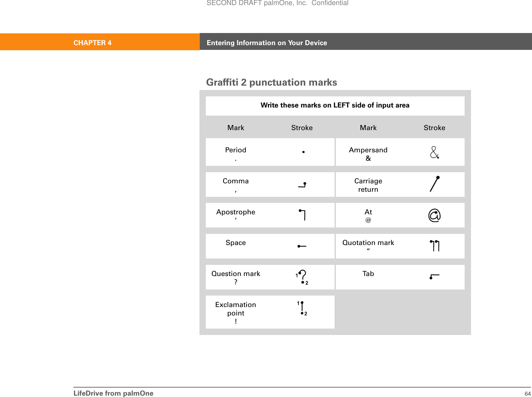Screen dimensions: 532x397
Task: Click the 'Space' mark label
Action: point(236,243)
